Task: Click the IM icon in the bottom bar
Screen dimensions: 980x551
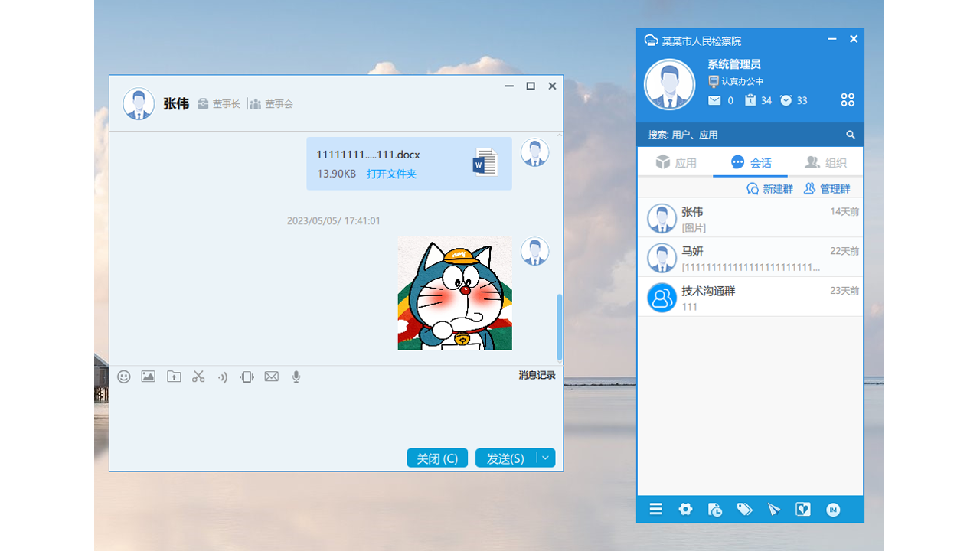Action: click(x=832, y=509)
